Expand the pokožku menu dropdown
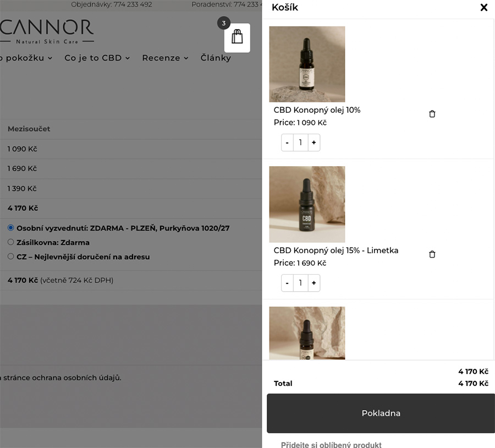The width and height of the screenshot is (495, 448). point(26,58)
